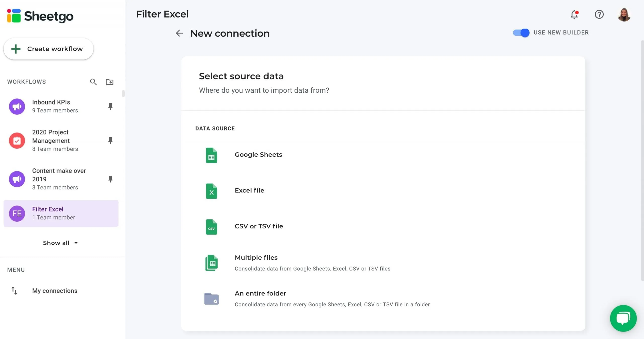Unpin the Content make over 2019 workflow
This screenshot has width=644, height=339.
point(110,179)
